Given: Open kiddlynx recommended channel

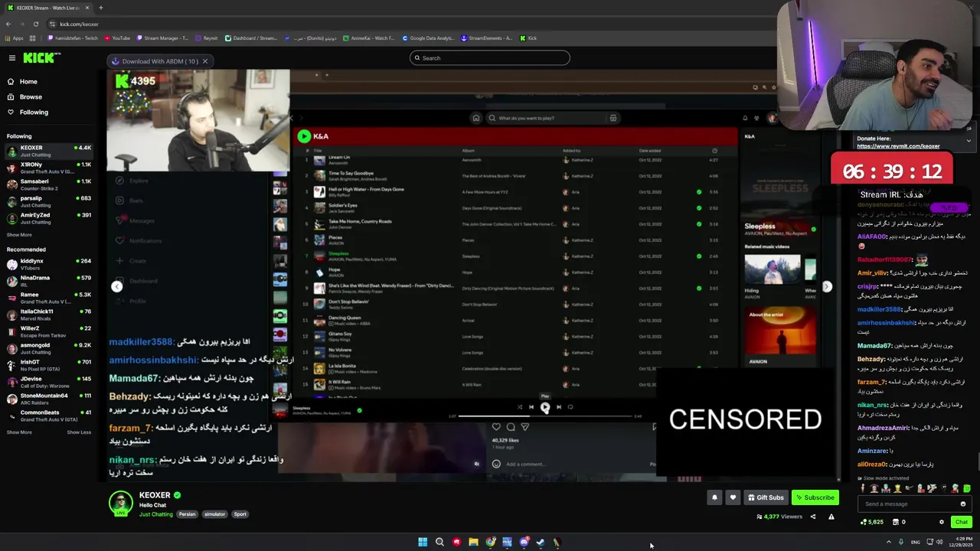Looking at the screenshot, I should (48, 264).
